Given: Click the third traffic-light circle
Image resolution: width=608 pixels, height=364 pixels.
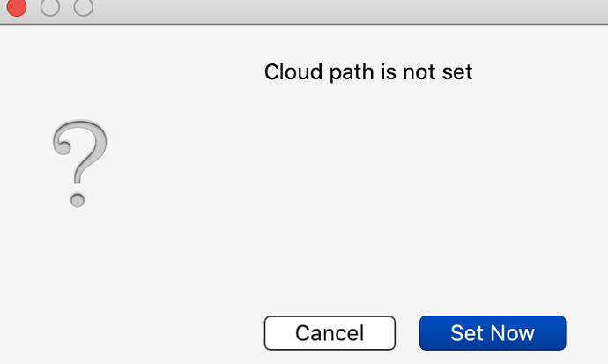Looking at the screenshot, I should [84, 6].
